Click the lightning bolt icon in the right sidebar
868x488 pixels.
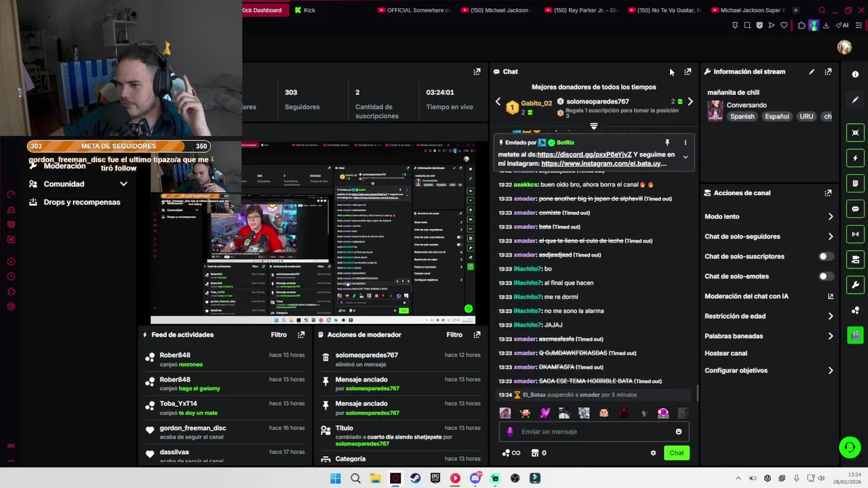(855, 158)
